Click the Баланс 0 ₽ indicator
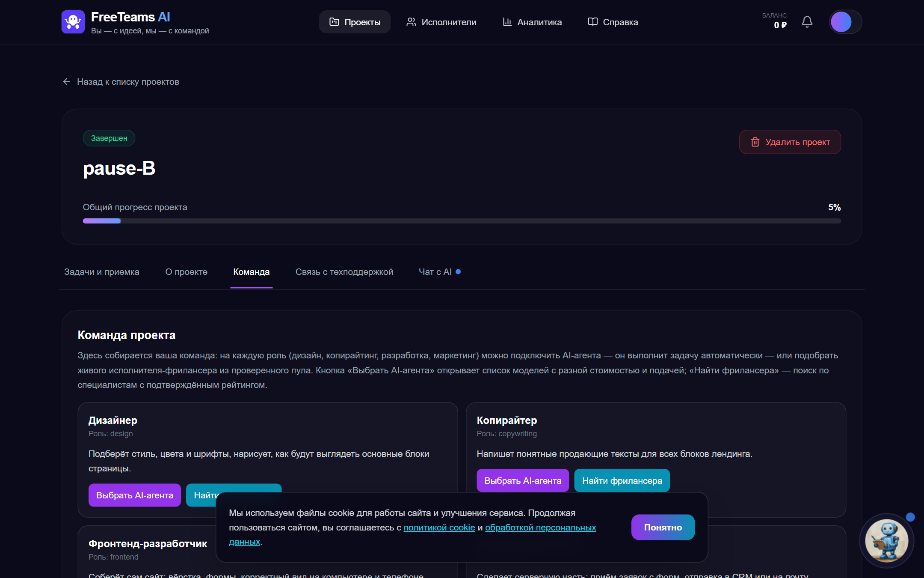 775,21
